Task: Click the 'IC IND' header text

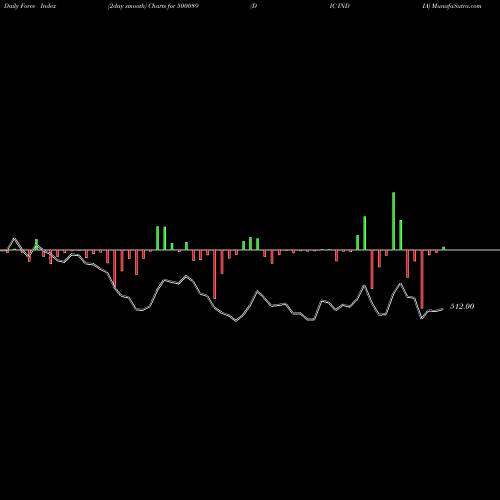Action: click(x=339, y=6)
